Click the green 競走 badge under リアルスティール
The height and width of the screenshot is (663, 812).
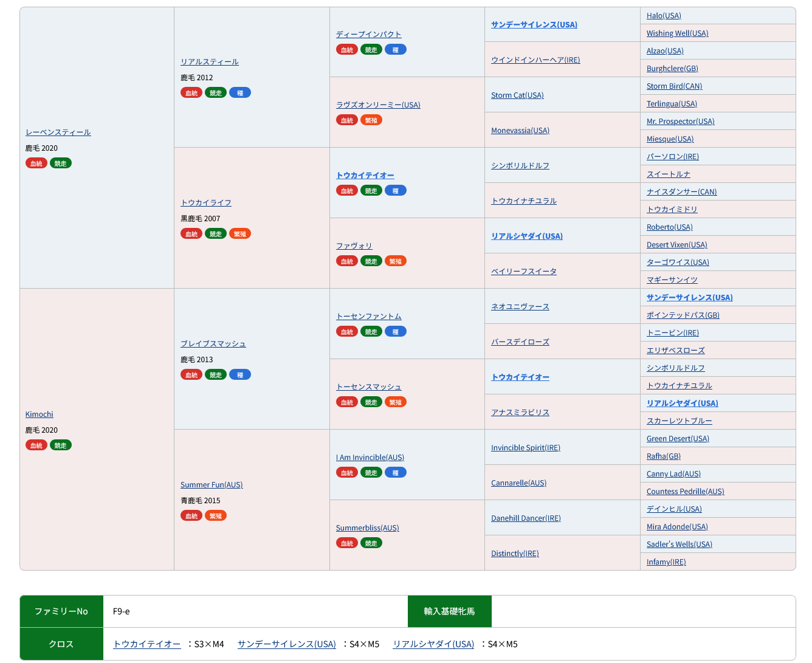click(215, 93)
